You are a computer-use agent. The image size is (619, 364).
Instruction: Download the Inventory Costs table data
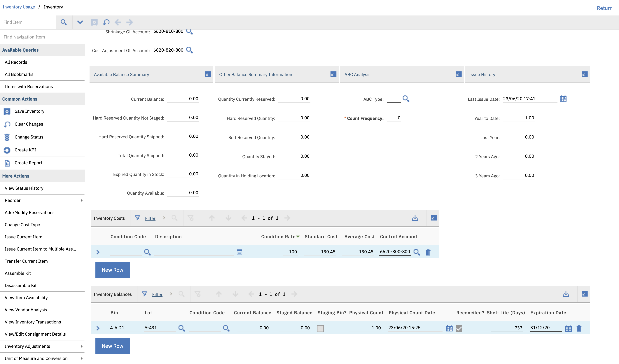[415, 218]
